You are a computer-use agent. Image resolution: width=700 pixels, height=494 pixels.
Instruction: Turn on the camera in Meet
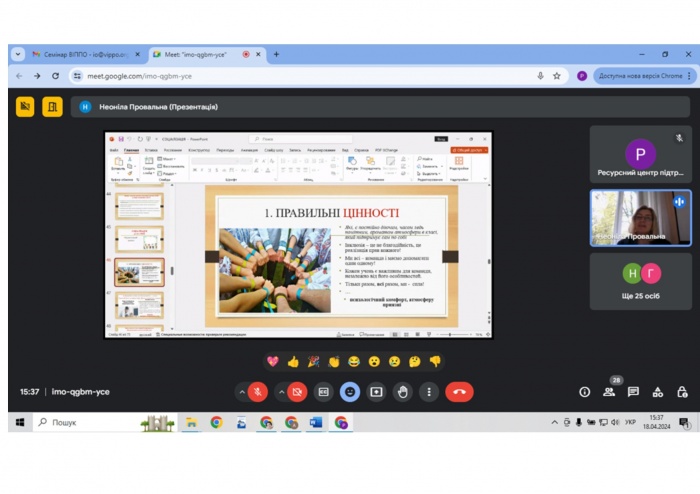click(x=297, y=392)
